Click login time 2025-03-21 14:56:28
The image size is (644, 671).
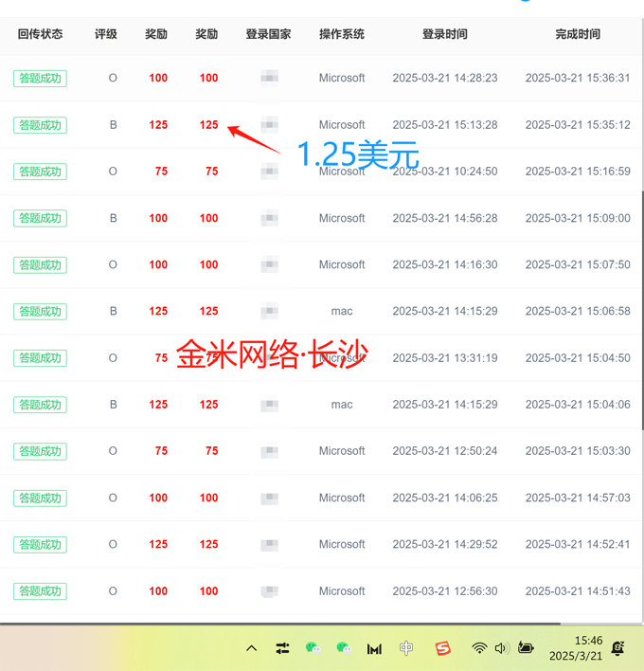(x=445, y=218)
